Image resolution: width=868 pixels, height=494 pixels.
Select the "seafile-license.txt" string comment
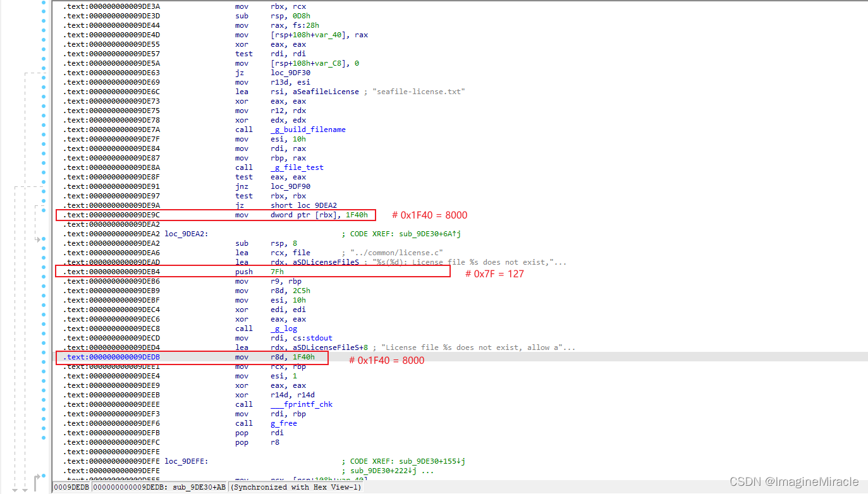pos(419,92)
